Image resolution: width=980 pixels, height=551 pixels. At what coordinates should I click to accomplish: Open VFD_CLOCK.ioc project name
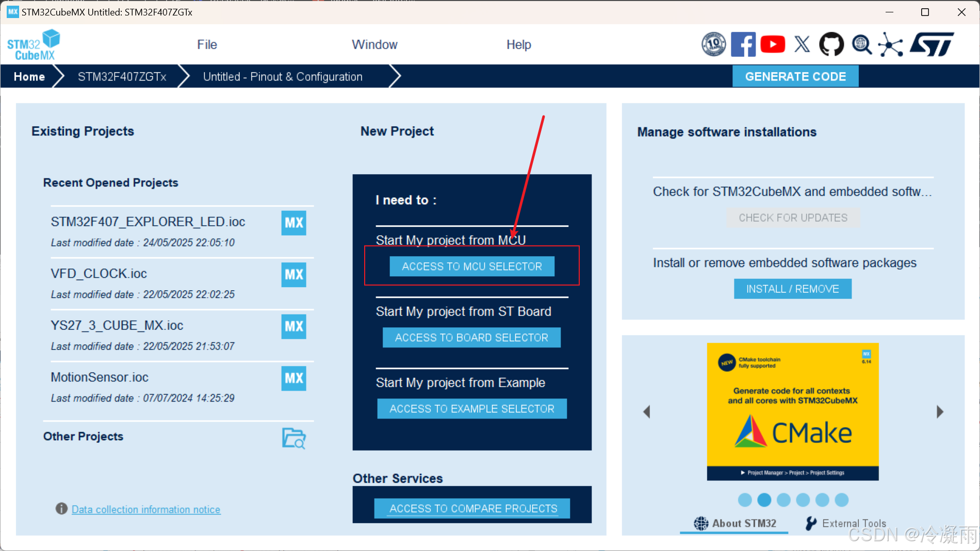pos(99,273)
